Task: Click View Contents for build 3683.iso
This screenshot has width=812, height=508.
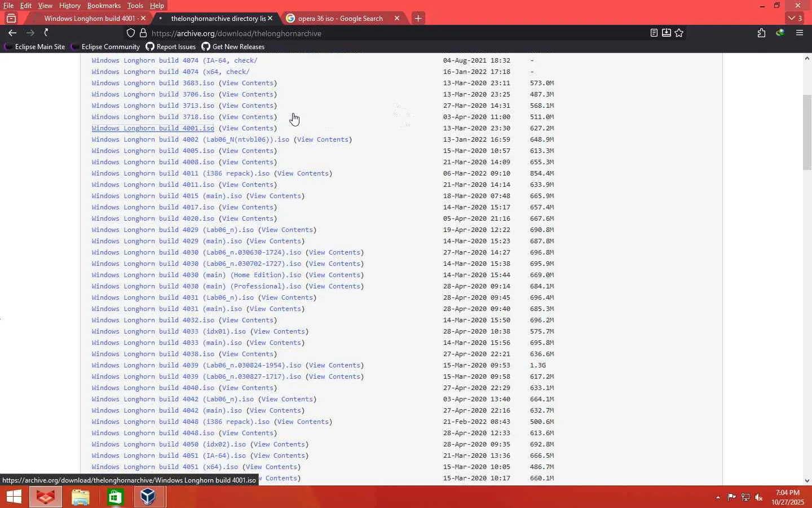Action: pos(248,83)
